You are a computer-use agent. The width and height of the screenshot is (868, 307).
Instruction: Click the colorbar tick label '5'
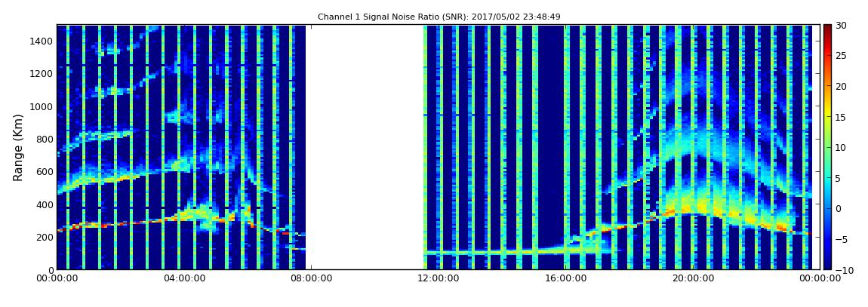(x=838, y=178)
